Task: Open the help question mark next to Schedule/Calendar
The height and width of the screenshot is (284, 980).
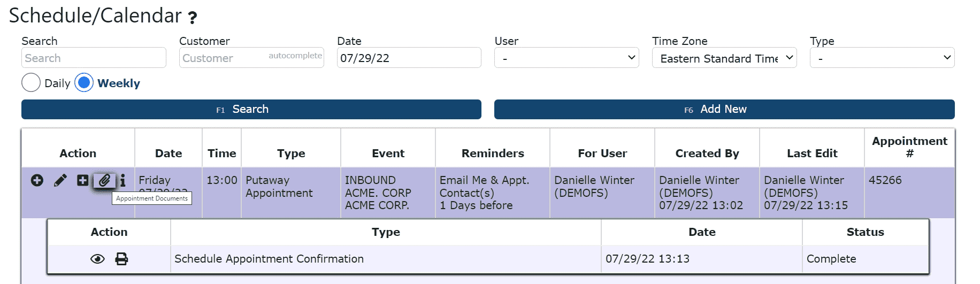Action: [x=193, y=18]
